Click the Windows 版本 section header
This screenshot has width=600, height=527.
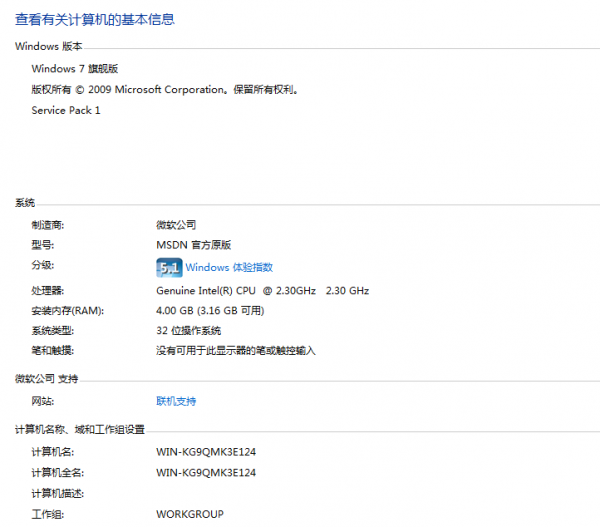49,46
